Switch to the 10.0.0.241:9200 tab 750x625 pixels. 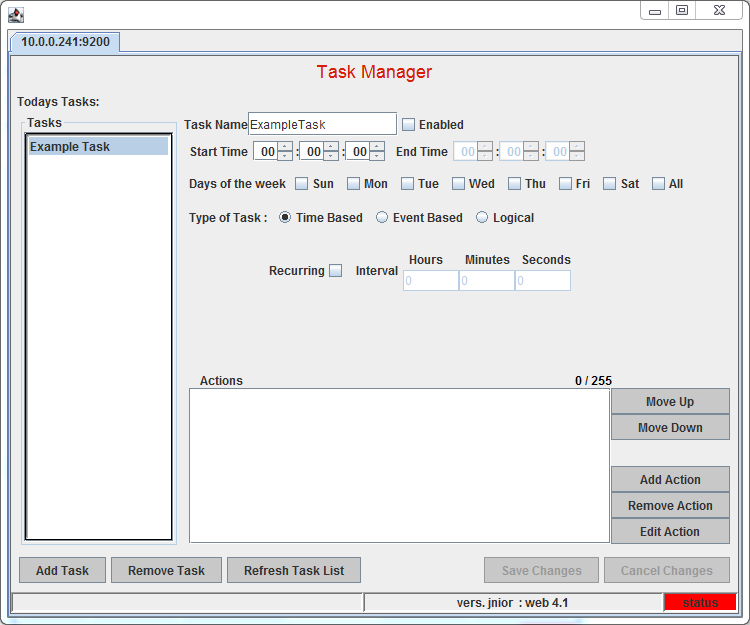click(65, 42)
